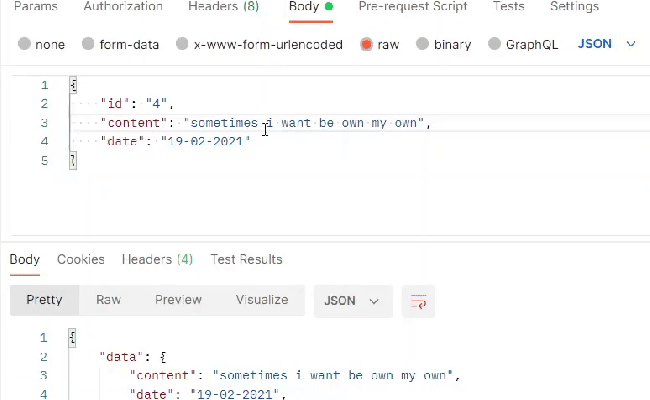Click the response "date" line 4
Image resolution: width=650 pixels, height=400 pixels.
(208, 394)
